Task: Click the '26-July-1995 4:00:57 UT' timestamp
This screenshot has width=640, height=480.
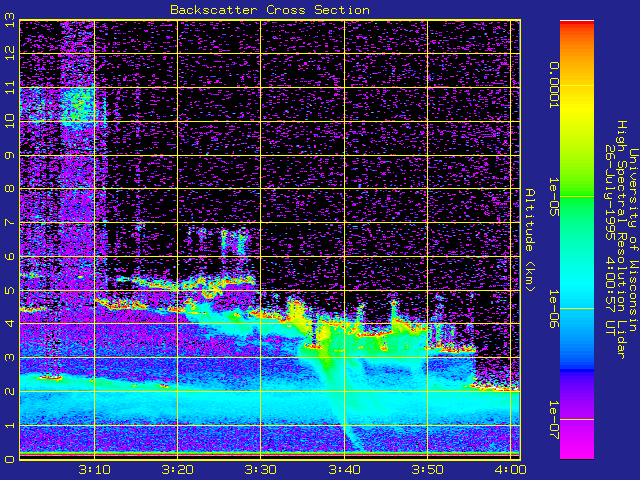Action: 610,240
